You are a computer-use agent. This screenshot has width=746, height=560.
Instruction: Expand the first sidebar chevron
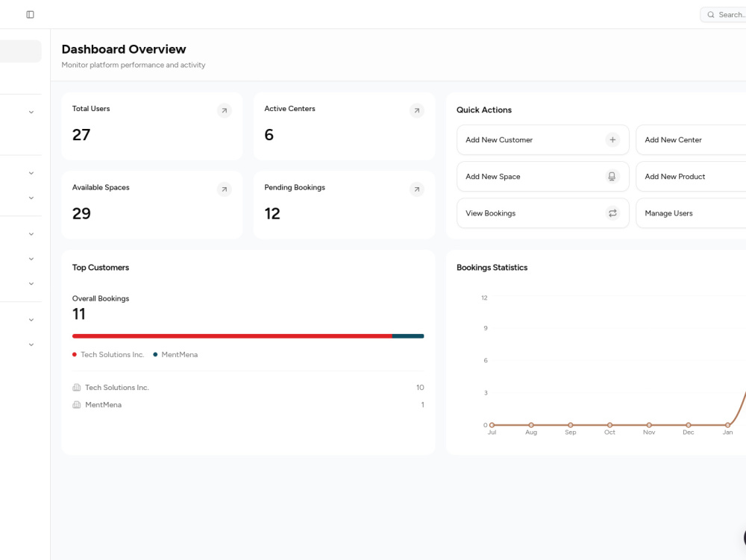(x=31, y=112)
